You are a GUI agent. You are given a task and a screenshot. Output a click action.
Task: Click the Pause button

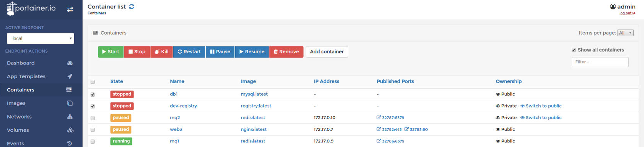pyautogui.click(x=220, y=52)
